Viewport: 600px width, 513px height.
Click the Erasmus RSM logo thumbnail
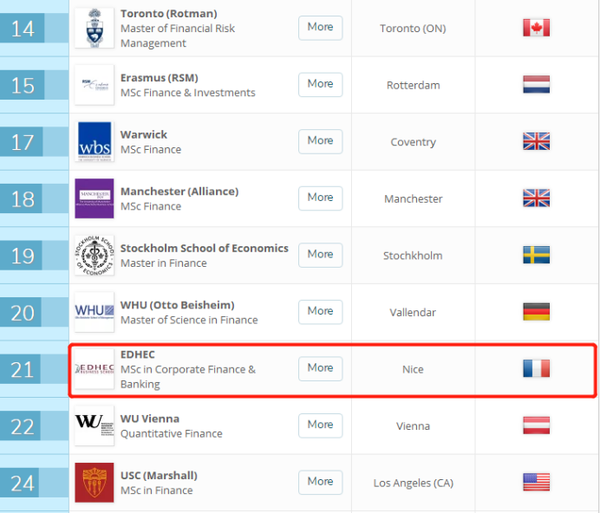(94, 84)
